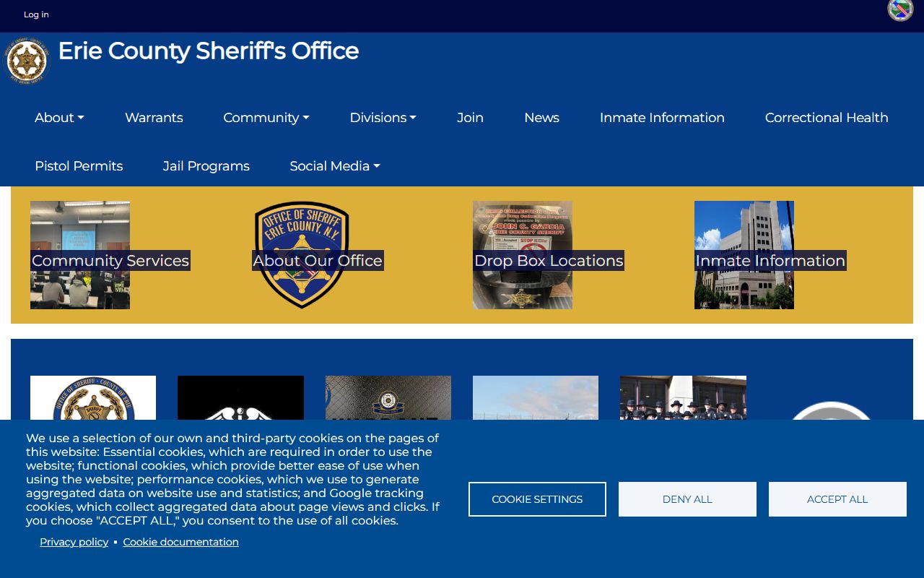Click the round seal icon in the top-right corner
924x578 pixels.
900,10
